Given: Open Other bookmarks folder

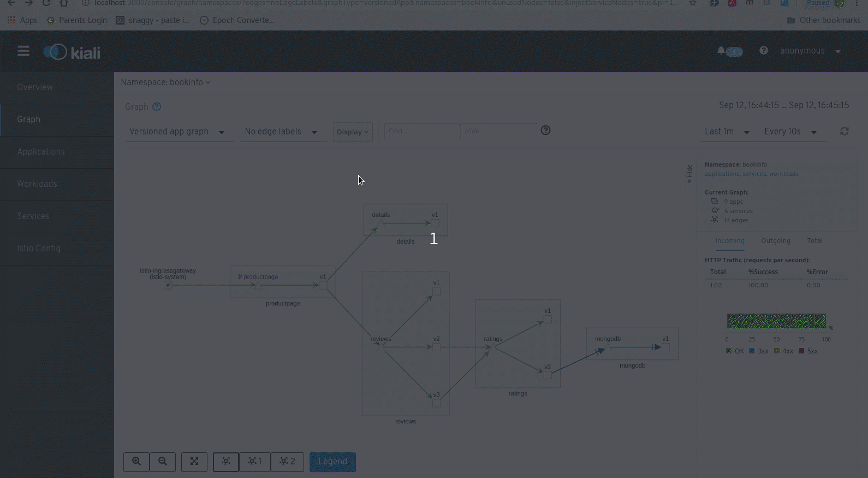Looking at the screenshot, I should coord(823,20).
